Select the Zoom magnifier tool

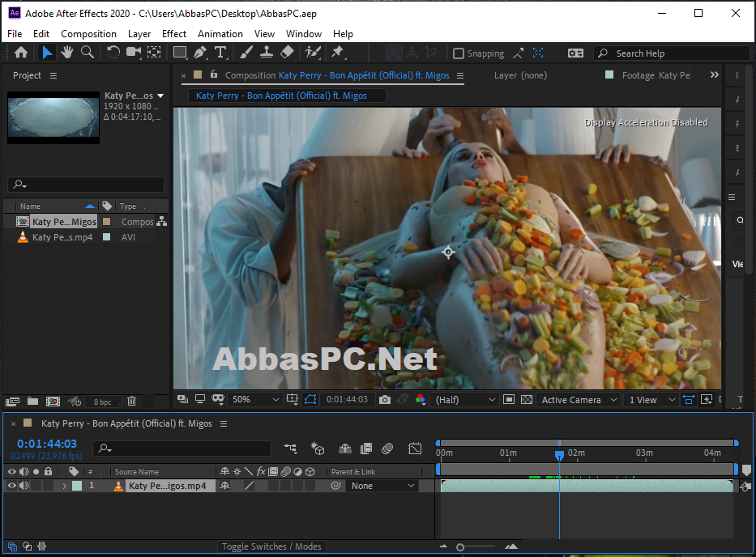[88, 53]
